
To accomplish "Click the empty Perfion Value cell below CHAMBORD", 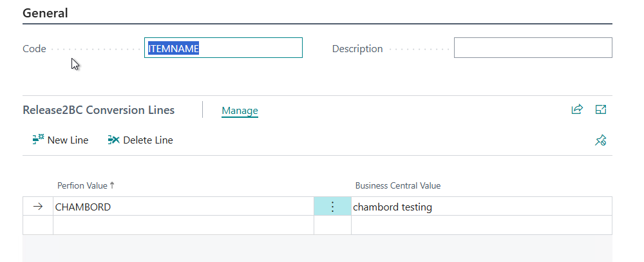I will click(x=184, y=225).
